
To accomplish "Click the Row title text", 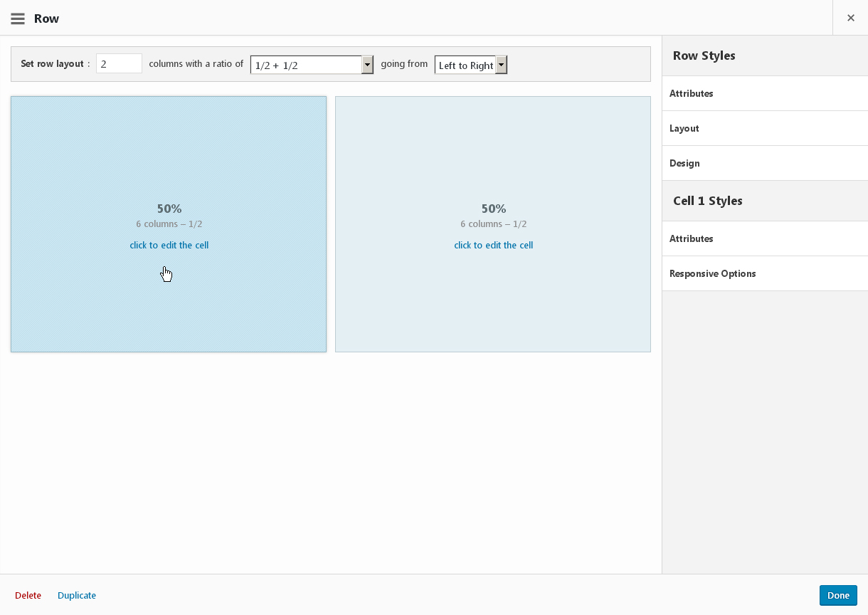I will pos(46,19).
